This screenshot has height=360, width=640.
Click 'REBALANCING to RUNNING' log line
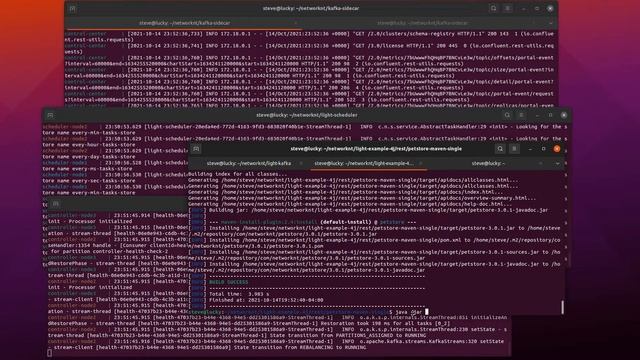207,347
